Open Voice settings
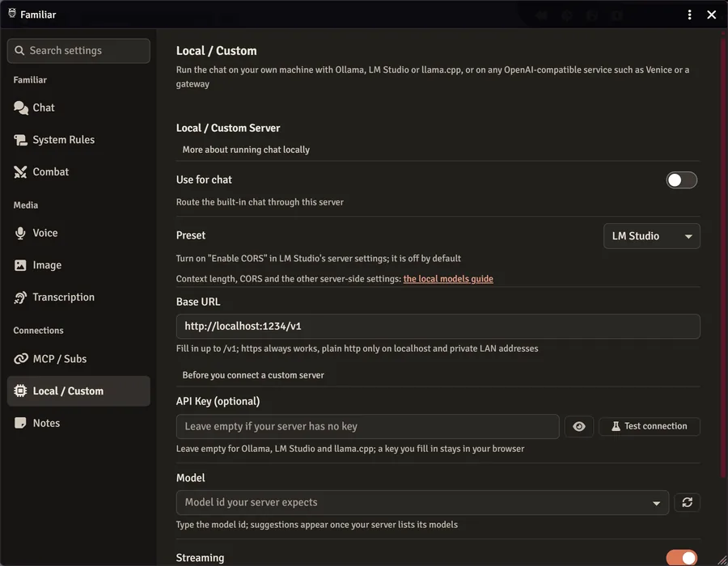 [78, 233]
